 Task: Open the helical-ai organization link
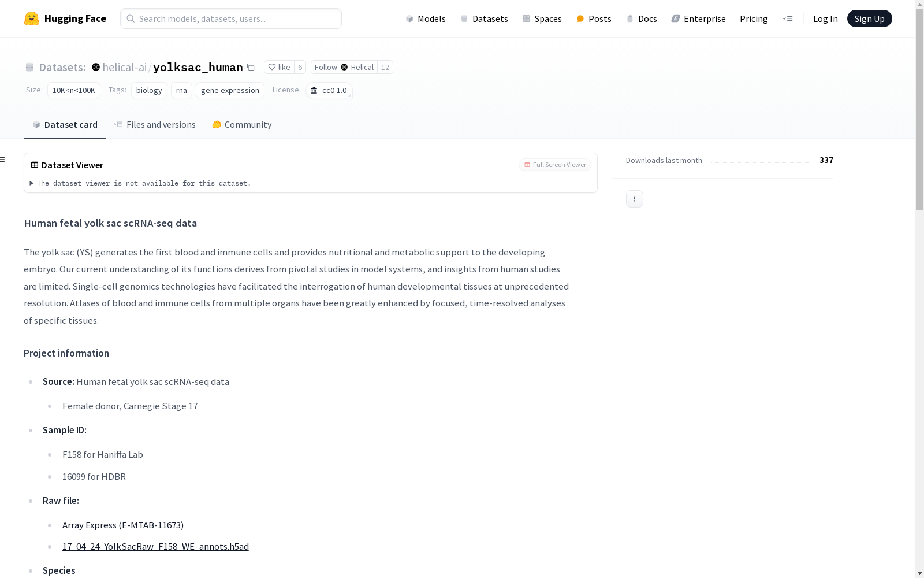pos(125,67)
